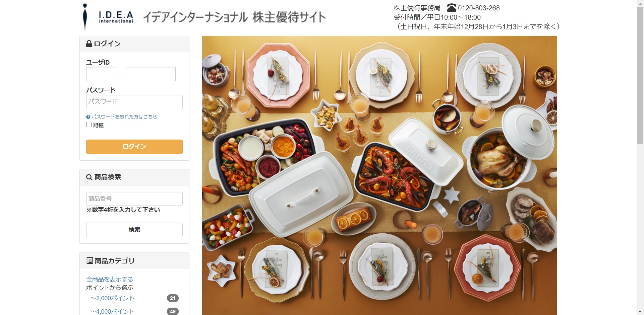Click the list icon beside 商品カテゴリ
644x315 pixels.
tap(90, 260)
